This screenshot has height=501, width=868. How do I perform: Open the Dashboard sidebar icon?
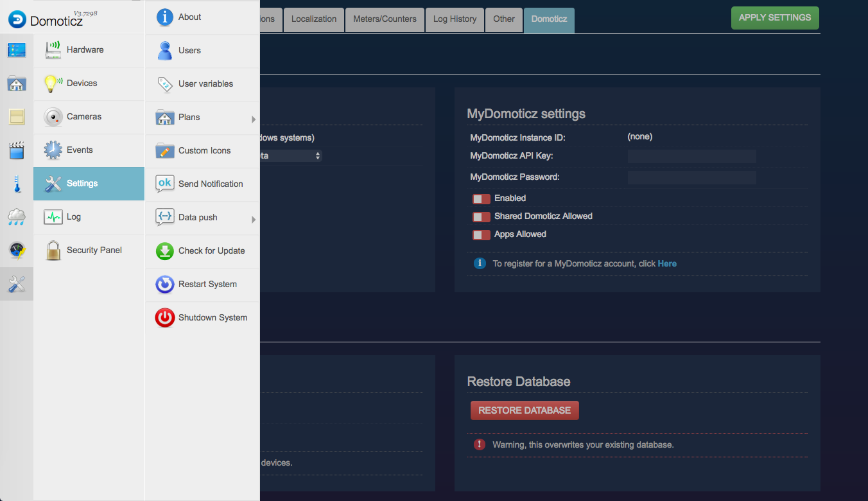(16, 50)
